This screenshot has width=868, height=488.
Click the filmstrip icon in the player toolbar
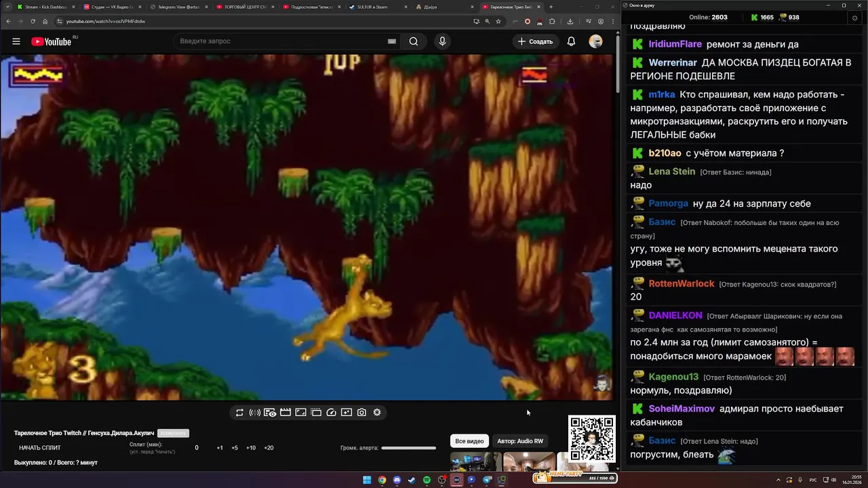point(316,412)
